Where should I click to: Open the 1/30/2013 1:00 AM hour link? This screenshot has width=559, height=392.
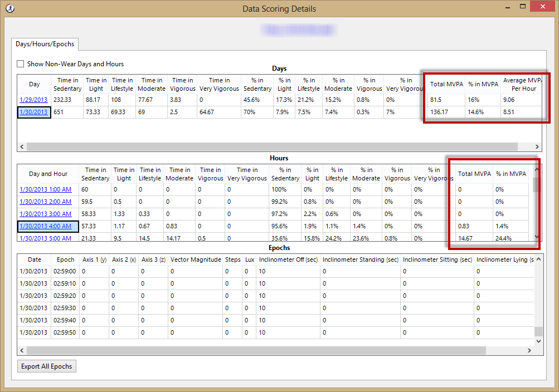[x=45, y=189]
